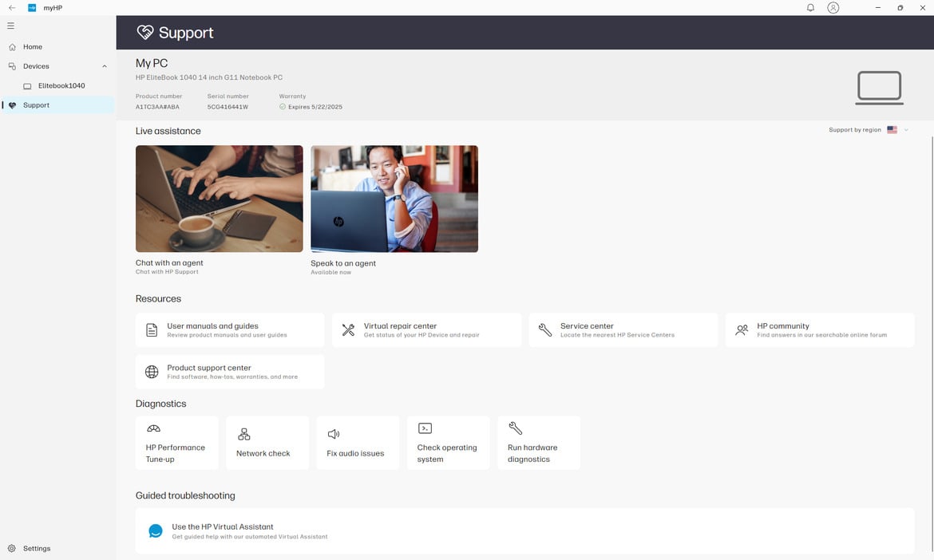Open Virtual repair center card

426,329
